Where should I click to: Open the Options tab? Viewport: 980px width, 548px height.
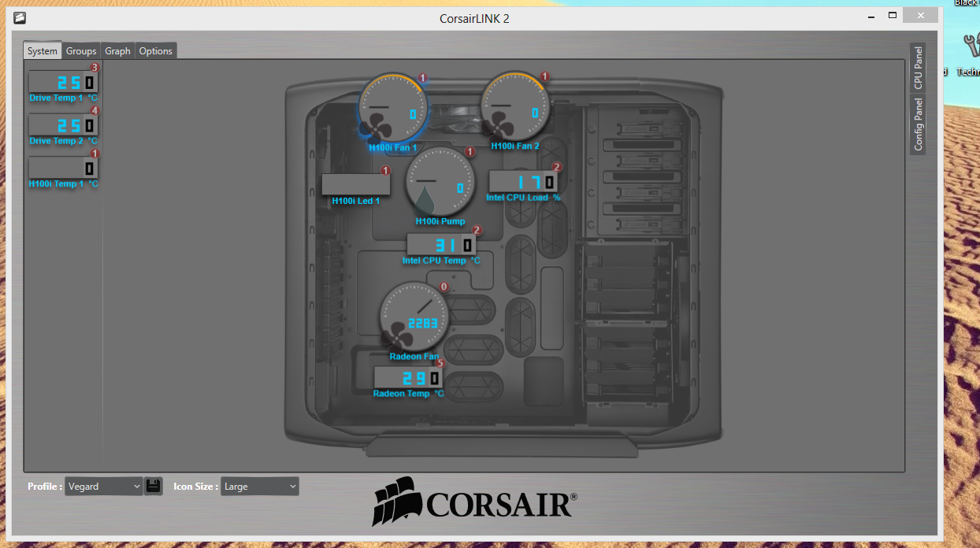(156, 50)
